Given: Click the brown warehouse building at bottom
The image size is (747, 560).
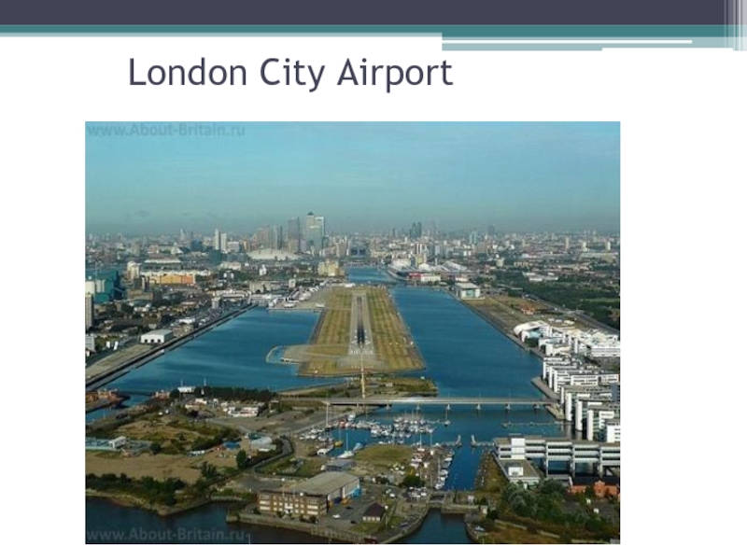Looking at the screenshot, I should (x=309, y=496).
